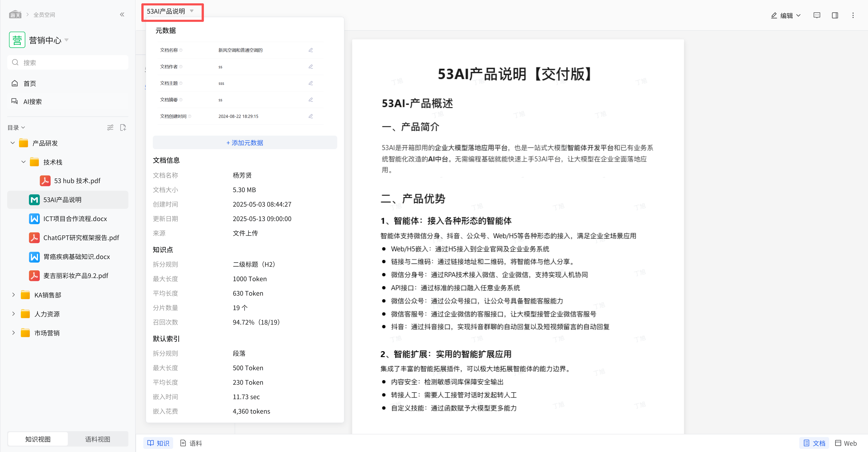The width and height of the screenshot is (868, 452).
Task: Collapse the left sidebar with double-chevron icon
Action: point(122,14)
